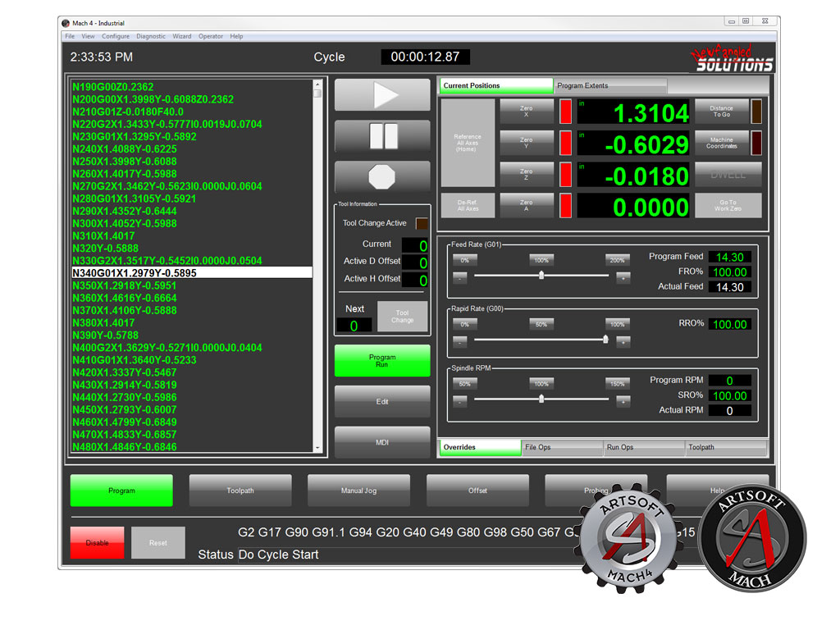
Task: Open the Configure menu
Action: [116, 36]
